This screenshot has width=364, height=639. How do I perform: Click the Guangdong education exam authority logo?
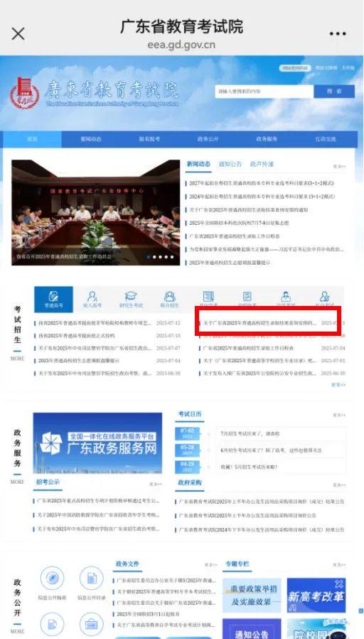pos(25,93)
